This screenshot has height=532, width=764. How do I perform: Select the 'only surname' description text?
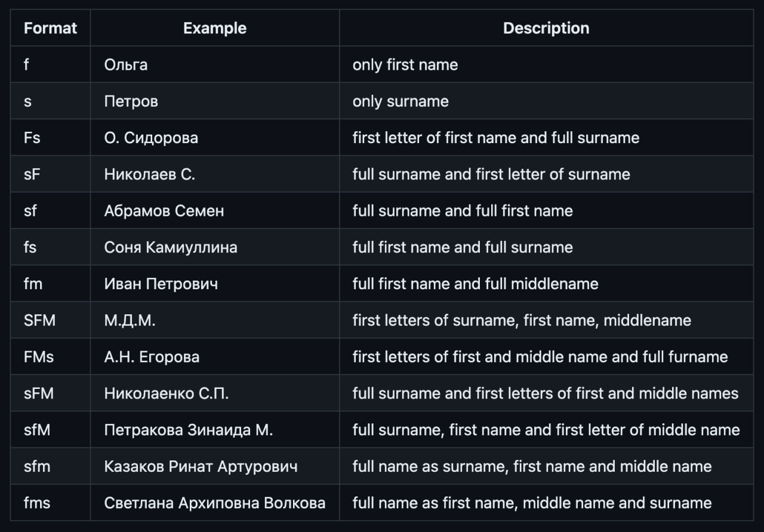click(400, 101)
